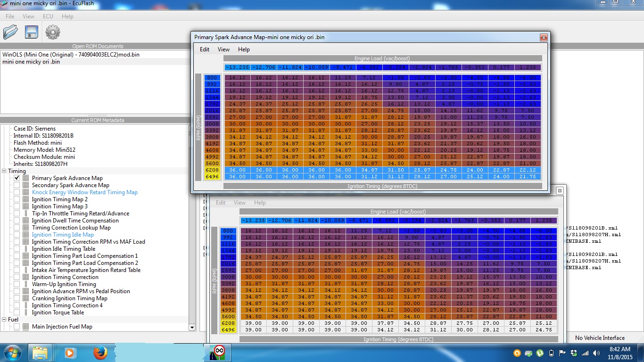The image size is (644, 362).
Task: Click the grid icon beside Secondary Spark Advance Map
Action: [x=25, y=185]
